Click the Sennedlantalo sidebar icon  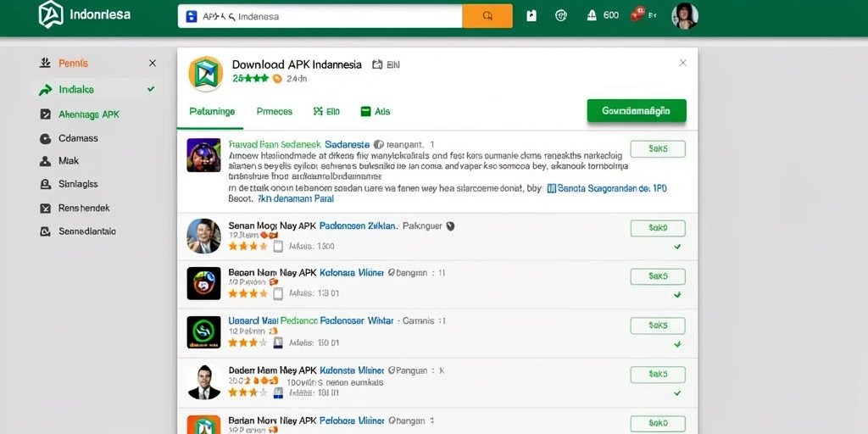click(x=46, y=232)
